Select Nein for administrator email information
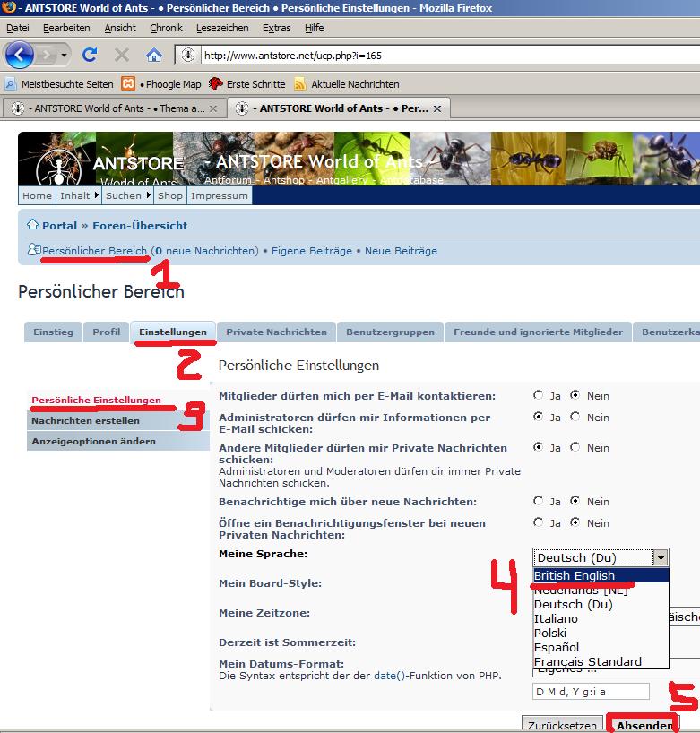Image resolution: width=700 pixels, height=733 pixels. 575,417
